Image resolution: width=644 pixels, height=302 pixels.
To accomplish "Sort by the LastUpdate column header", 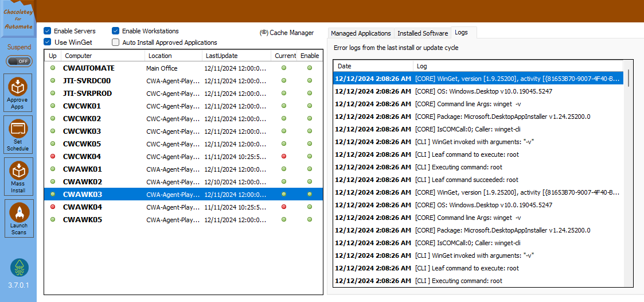I will [237, 56].
